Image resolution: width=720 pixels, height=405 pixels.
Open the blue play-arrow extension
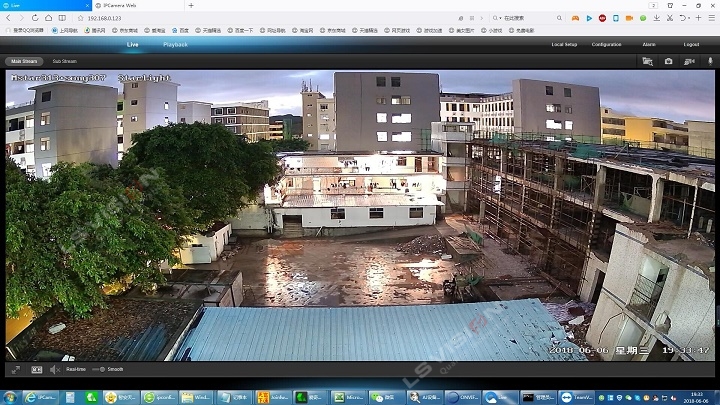[x=589, y=18]
